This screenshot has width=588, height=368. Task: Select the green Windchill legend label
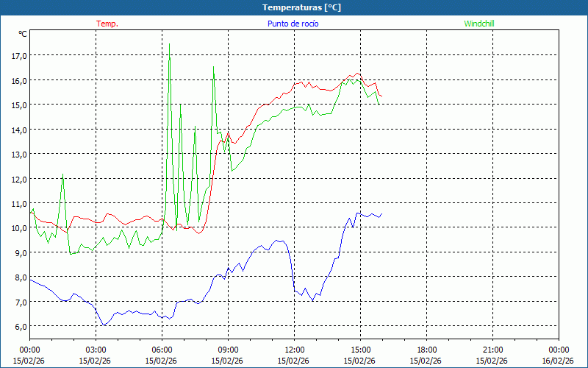pyautogui.click(x=479, y=24)
